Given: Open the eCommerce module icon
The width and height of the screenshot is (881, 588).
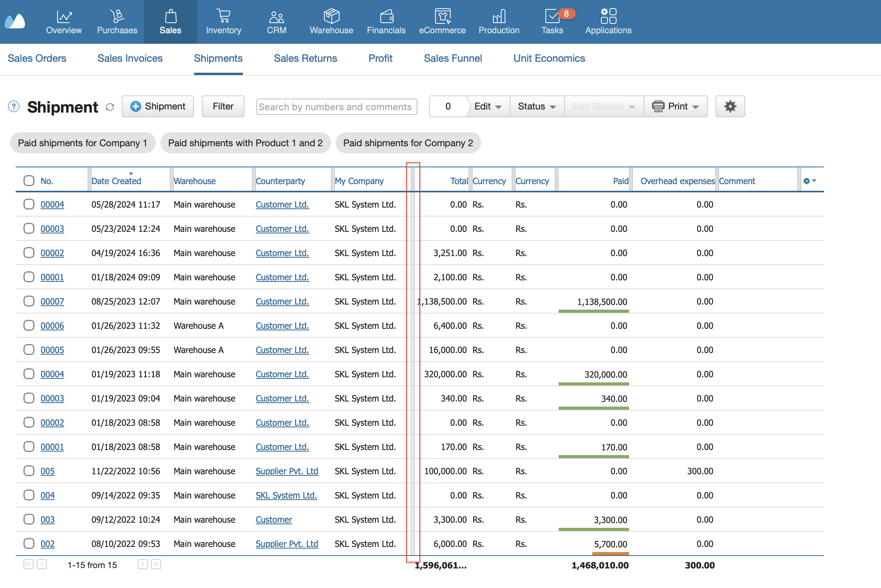Looking at the screenshot, I should (442, 16).
